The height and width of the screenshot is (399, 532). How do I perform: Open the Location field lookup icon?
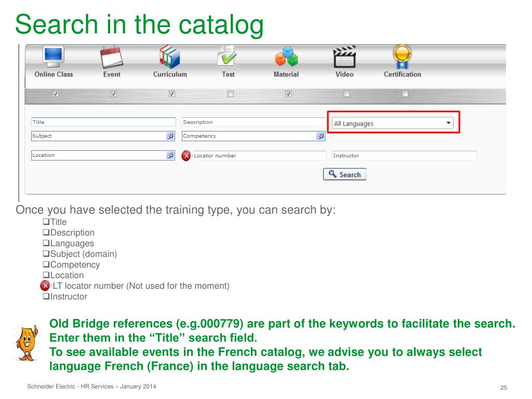click(170, 155)
